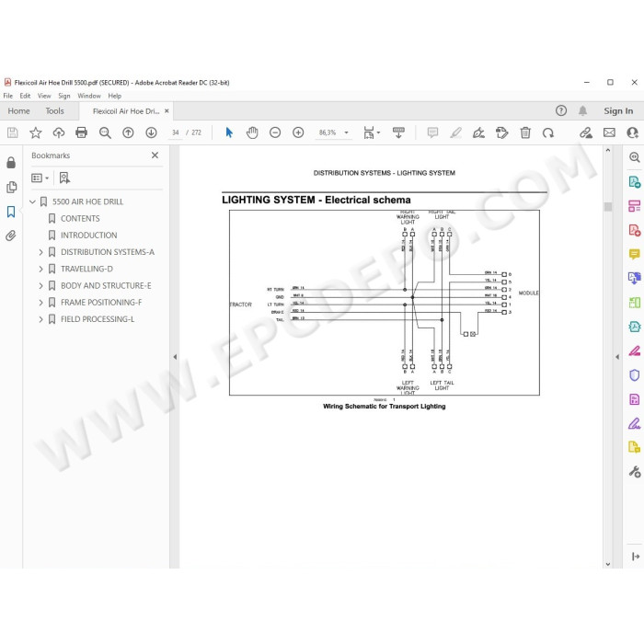Open the Organize Pages tool in right pane
This screenshot has height=644, width=644.
pyautogui.click(x=635, y=206)
